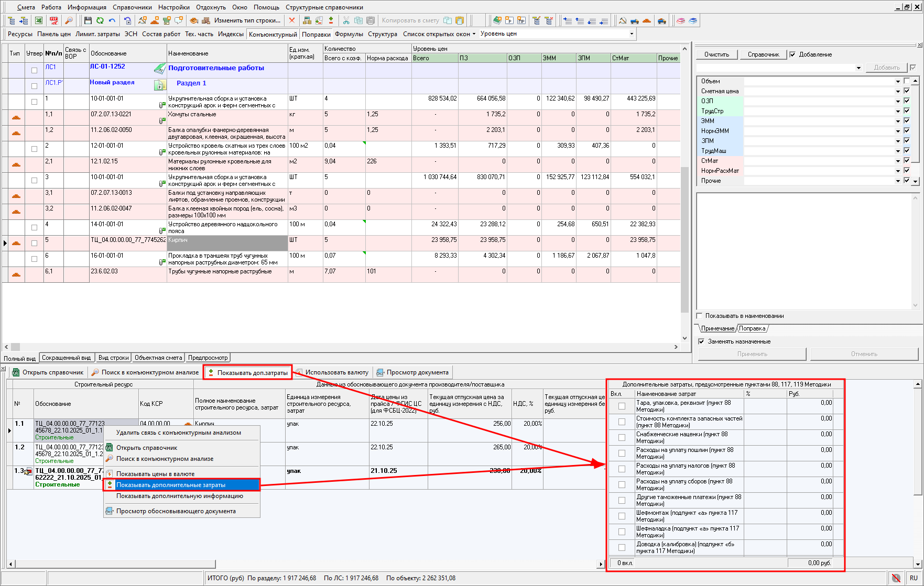Enable the Снабженческие наценки cost checkbox
Viewport: 924px width, 586px height.
point(622,437)
